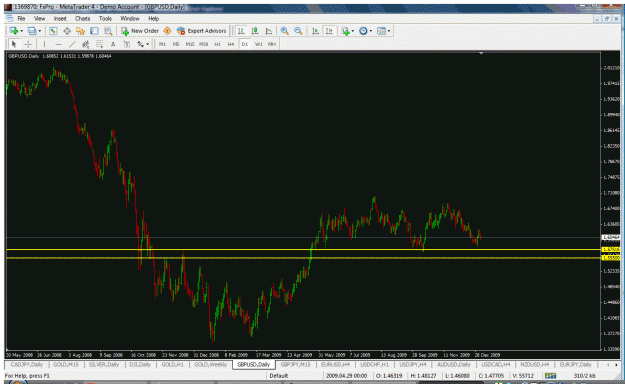Select the Cursor arrow tool
The height and width of the screenshot is (384, 625).
(14, 44)
